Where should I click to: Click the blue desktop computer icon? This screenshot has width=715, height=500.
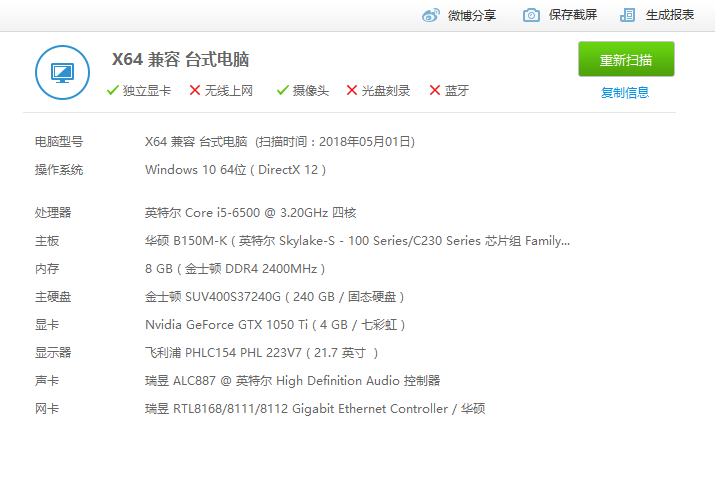[62, 72]
